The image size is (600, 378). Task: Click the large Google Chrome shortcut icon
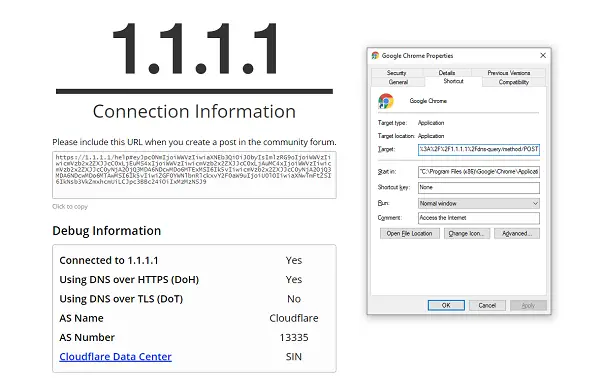click(386, 101)
